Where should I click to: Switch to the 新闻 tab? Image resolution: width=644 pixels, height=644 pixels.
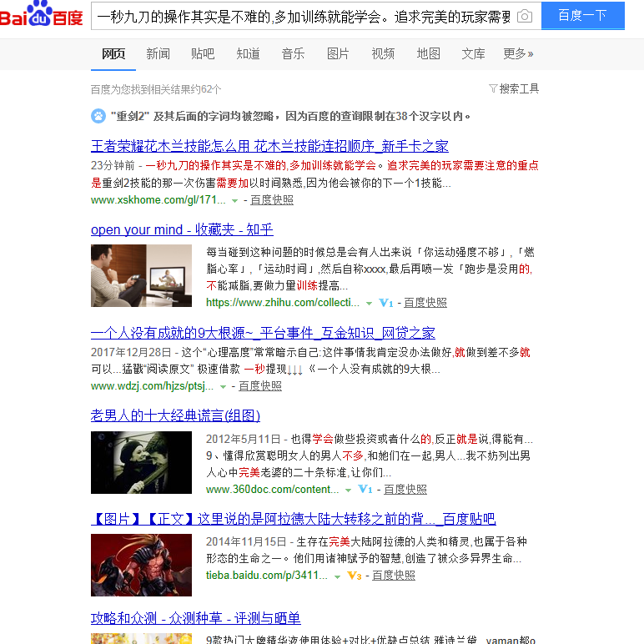158,53
